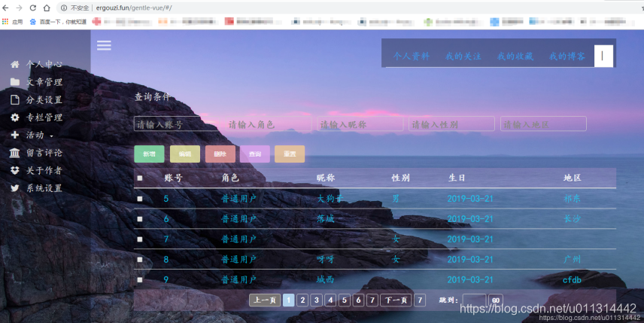
Task: Select page 6 in pagination
Action: 359,300
